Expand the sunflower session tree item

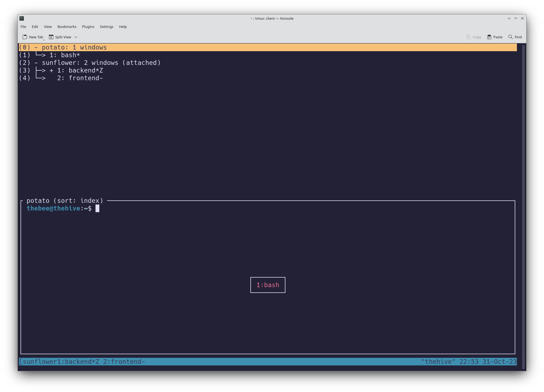[x=36, y=62]
